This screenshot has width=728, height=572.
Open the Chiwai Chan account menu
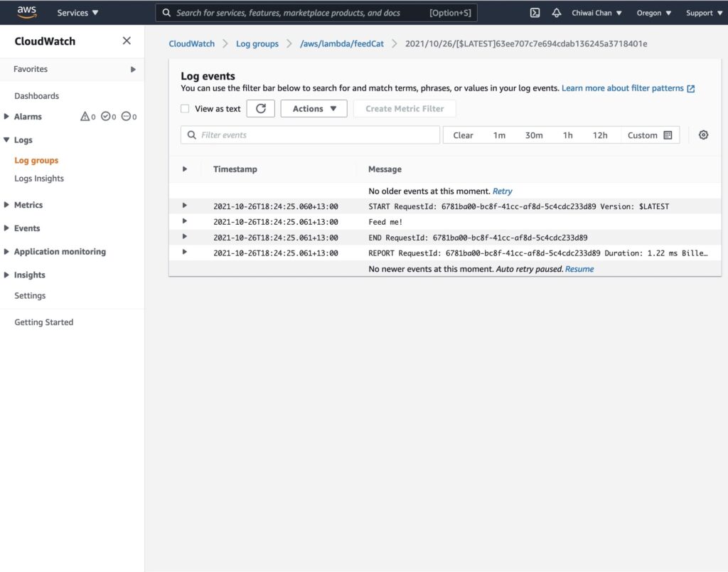[596, 13]
